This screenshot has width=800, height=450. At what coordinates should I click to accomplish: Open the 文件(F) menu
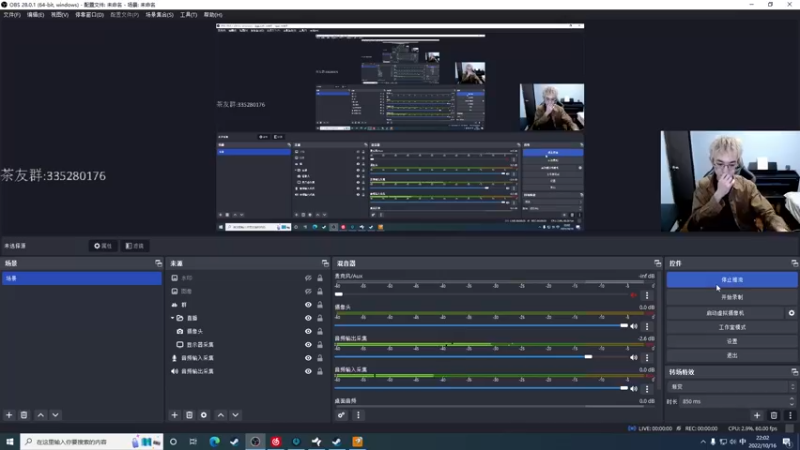12,15
